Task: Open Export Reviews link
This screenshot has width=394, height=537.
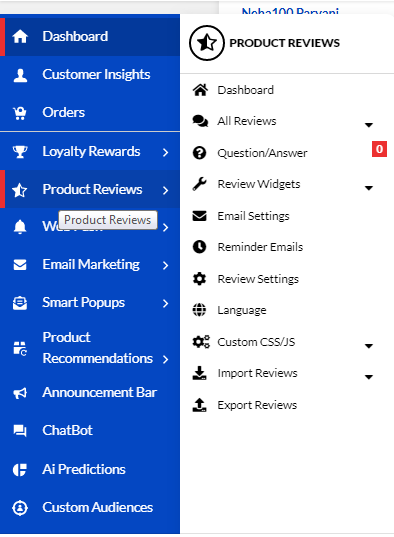Action: click(x=257, y=405)
